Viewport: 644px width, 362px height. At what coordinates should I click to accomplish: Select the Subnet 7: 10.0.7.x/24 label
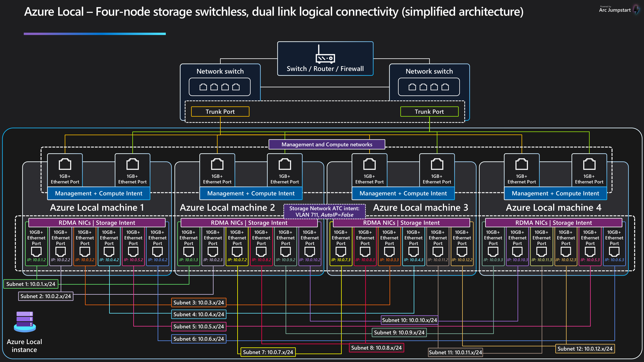(268, 352)
